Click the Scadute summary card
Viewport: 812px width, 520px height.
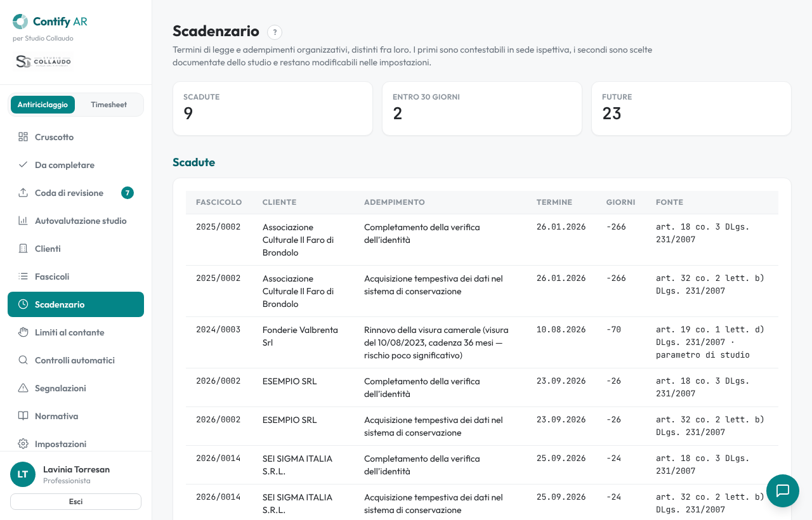[273, 108]
